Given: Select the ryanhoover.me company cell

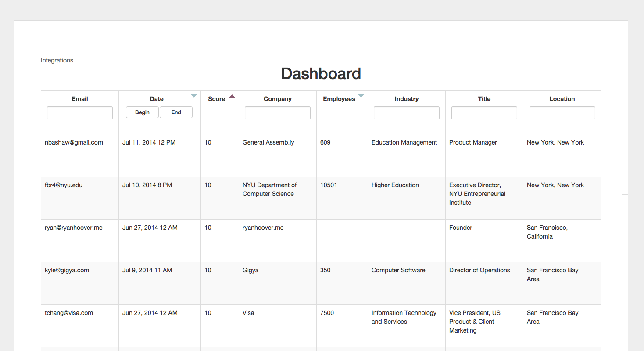Looking at the screenshot, I should coord(263,228).
